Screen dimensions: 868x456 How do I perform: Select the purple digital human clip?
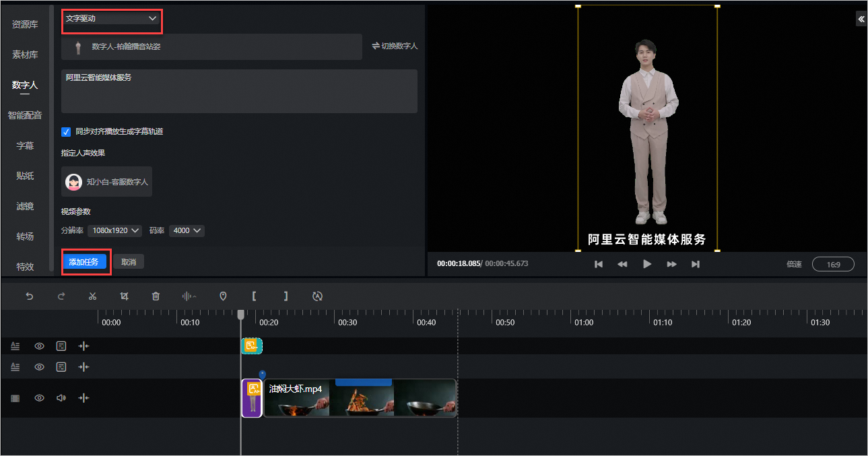[252, 398]
